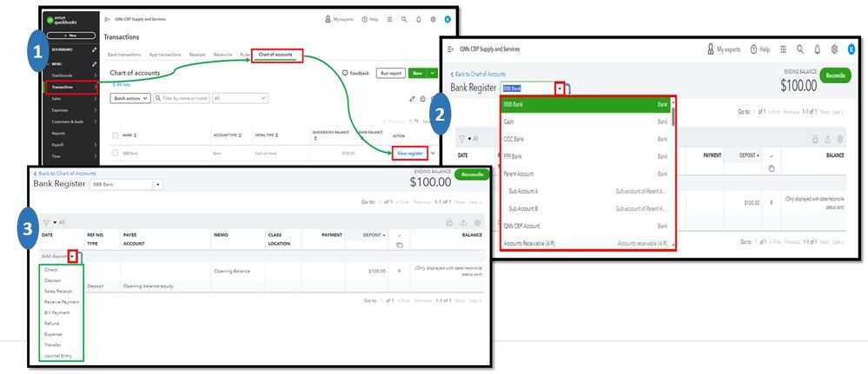This screenshot has width=868, height=374.
Task: Click the export icon in the Add deposit panel
Action: pos(463,223)
